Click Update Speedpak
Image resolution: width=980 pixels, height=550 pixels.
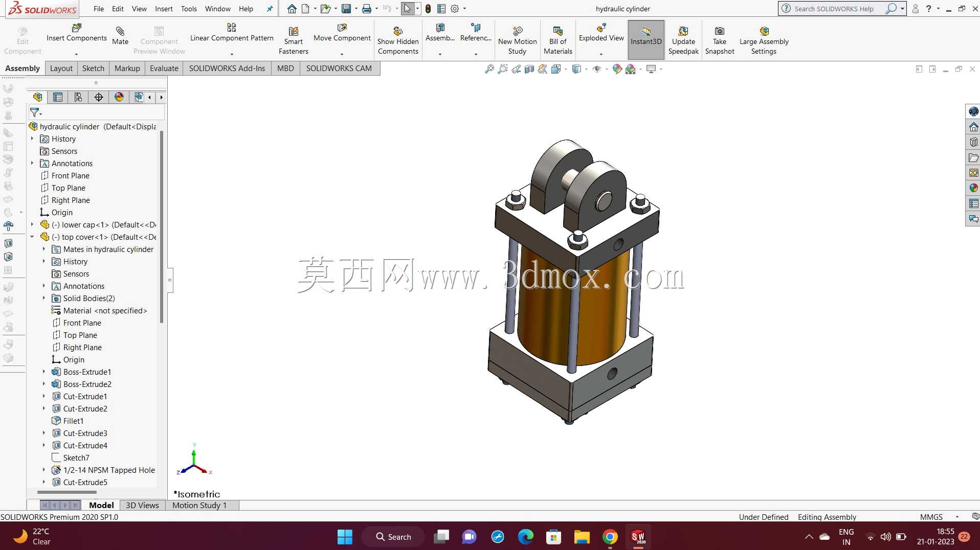click(683, 40)
